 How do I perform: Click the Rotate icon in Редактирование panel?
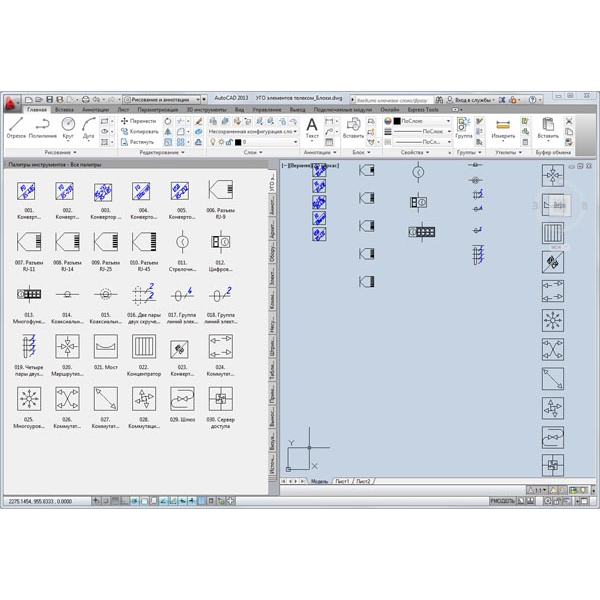(168, 121)
